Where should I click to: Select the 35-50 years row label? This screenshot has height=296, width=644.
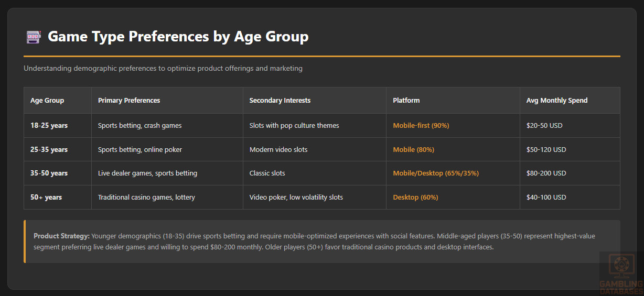(x=49, y=173)
